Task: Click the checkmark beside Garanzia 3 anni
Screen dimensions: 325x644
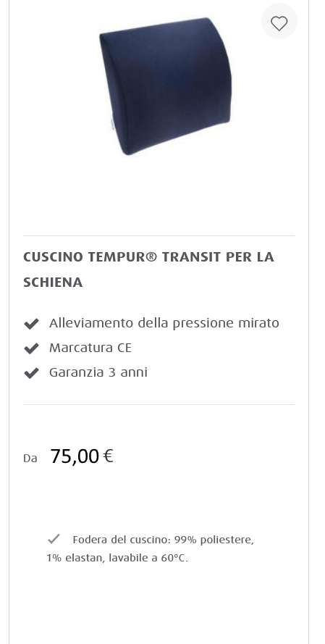Action: (x=31, y=373)
